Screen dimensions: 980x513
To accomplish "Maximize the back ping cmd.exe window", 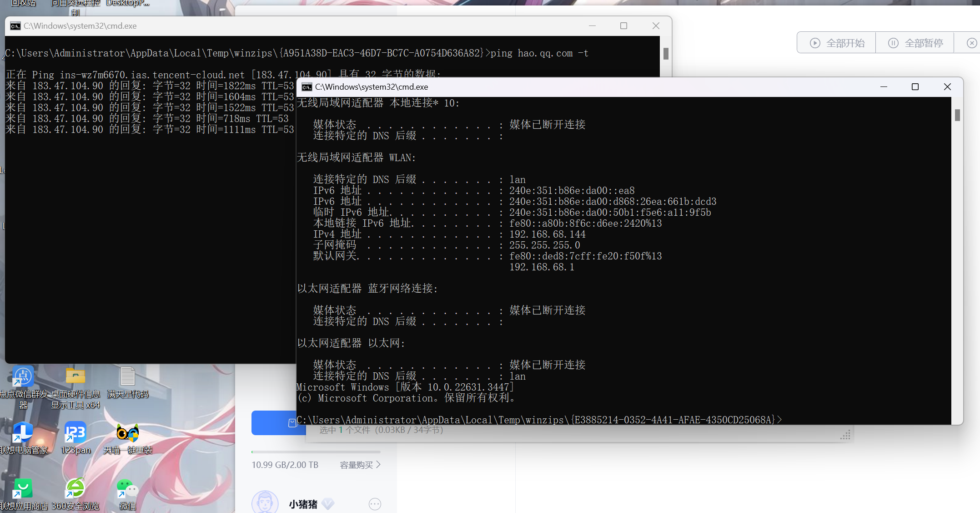I will click(624, 26).
